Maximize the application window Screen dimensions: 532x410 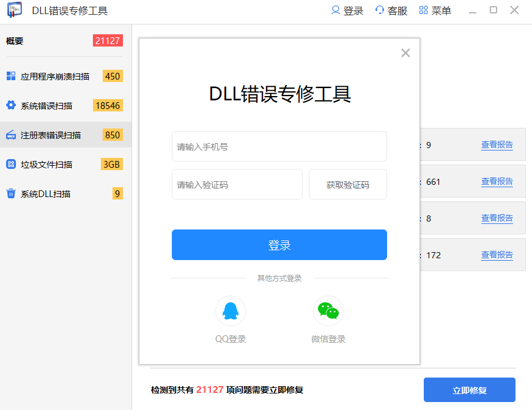tap(493, 10)
